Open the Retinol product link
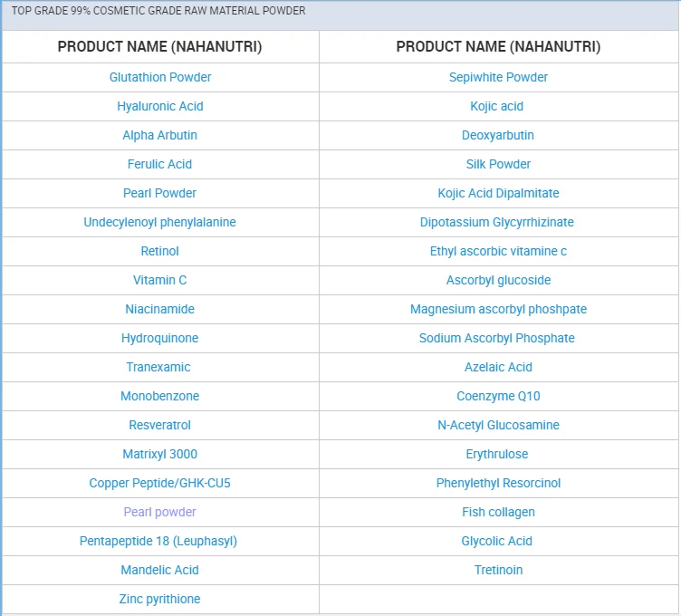 (x=160, y=251)
